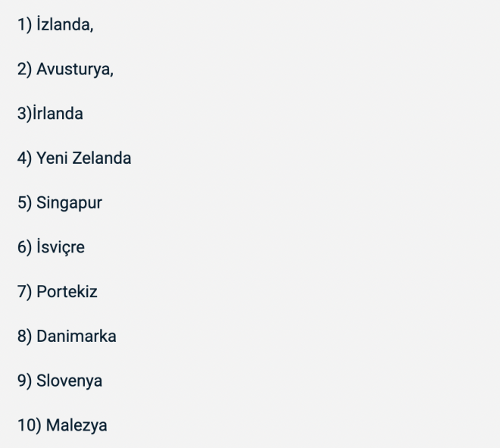The image size is (500, 448).
Task: Click the number 7) before Portekiz
Action: coord(25,292)
